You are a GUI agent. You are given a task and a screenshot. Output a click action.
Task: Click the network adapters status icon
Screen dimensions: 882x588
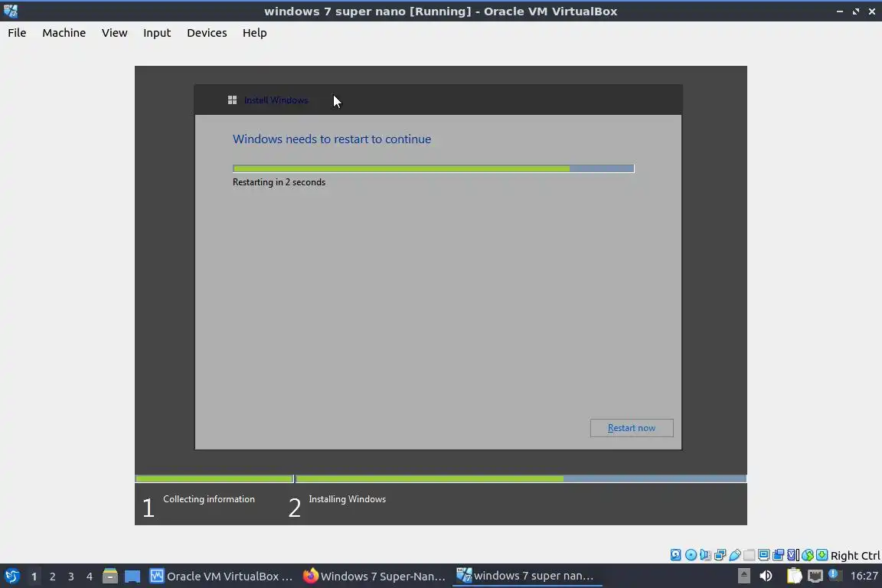tap(720, 555)
